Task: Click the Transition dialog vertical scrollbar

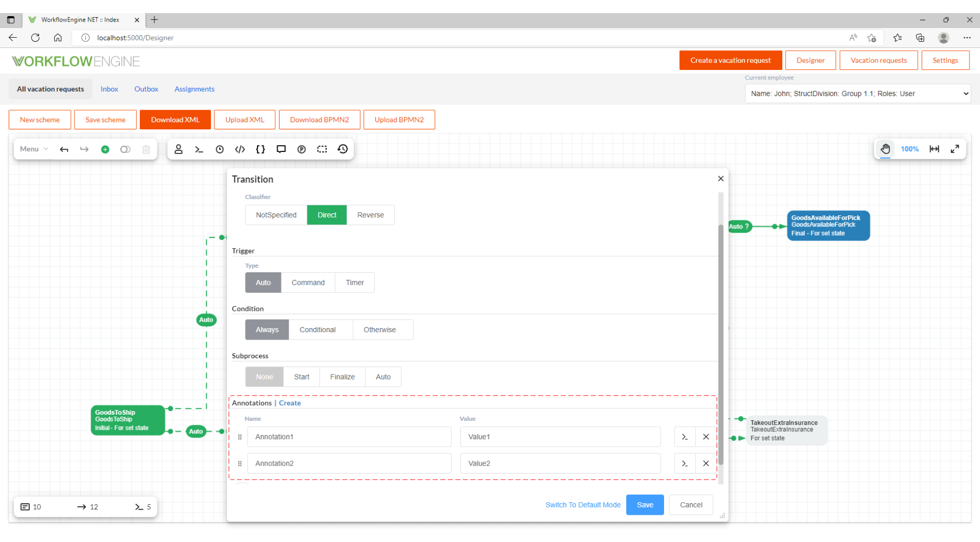Action: 721,345
